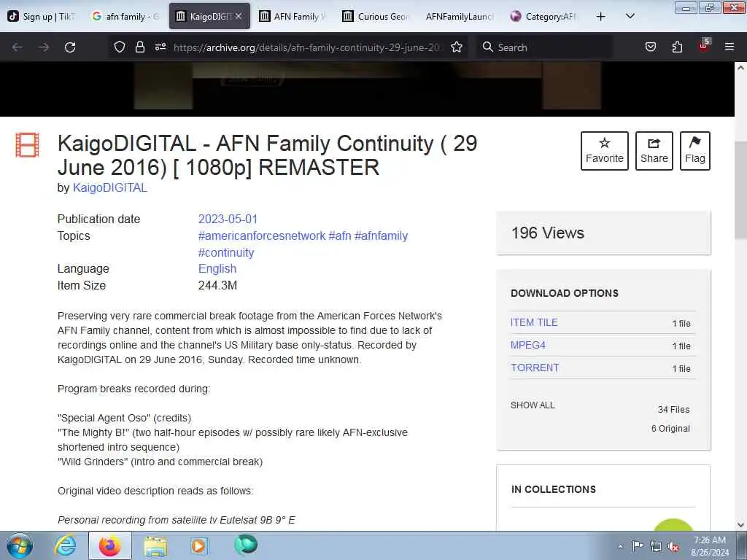This screenshot has width=747, height=560.
Task: Open the #continuity topic link
Action: click(226, 252)
